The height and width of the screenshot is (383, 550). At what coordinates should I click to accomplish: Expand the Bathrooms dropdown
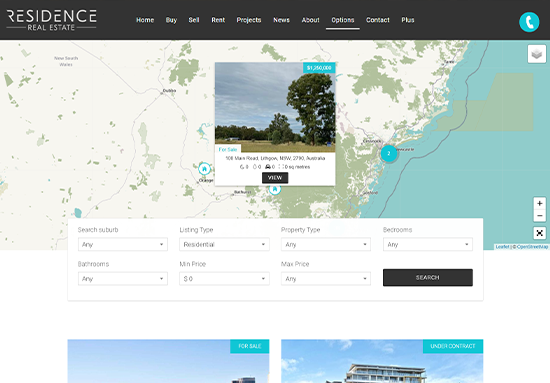pyautogui.click(x=123, y=279)
